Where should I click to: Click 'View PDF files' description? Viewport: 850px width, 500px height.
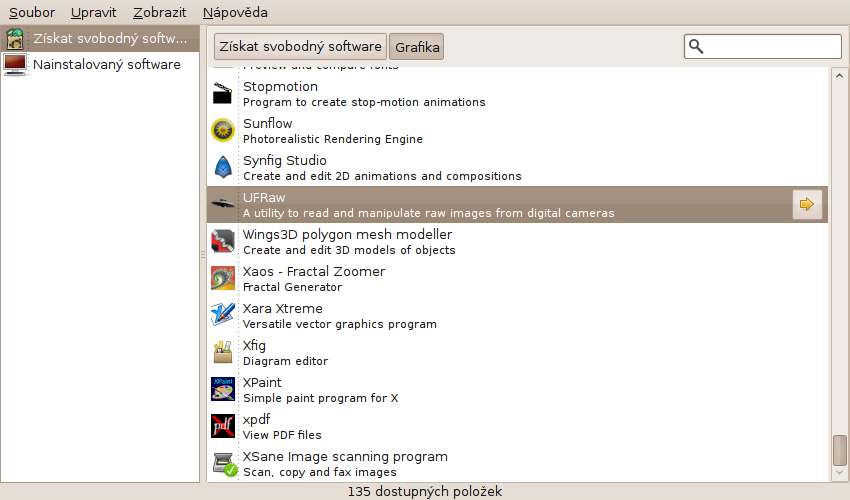(x=282, y=435)
